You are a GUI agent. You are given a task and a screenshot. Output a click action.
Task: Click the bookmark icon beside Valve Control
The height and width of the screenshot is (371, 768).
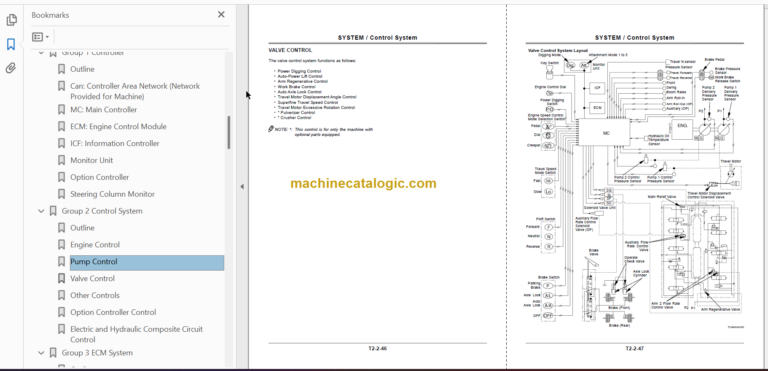tap(61, 278)
